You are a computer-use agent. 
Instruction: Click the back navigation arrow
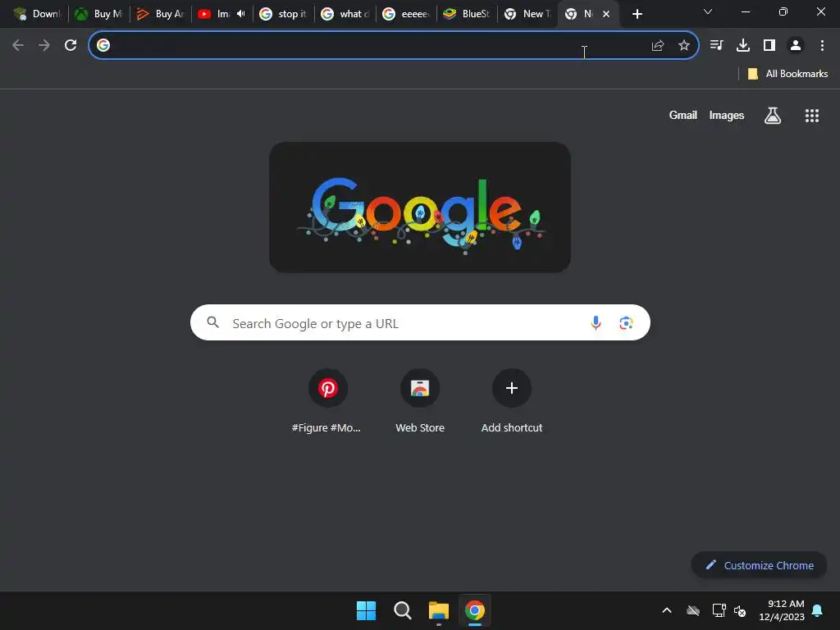coord(18,46)
